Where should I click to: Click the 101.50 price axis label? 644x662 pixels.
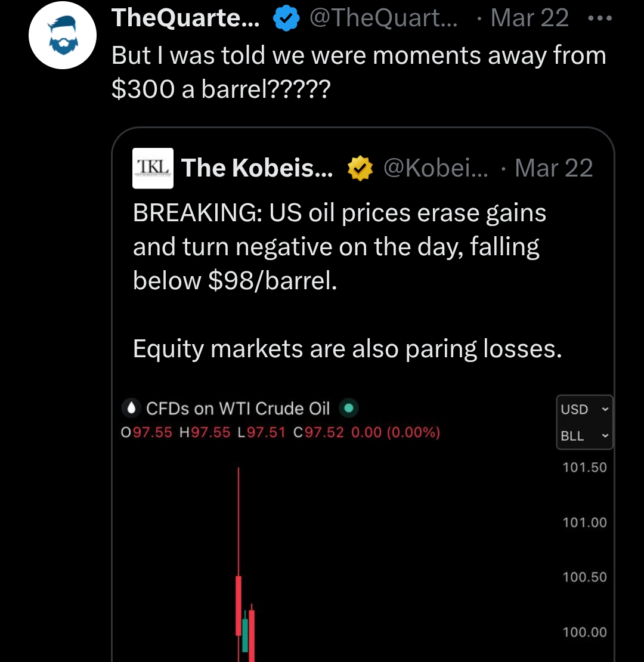pyautogui.click(x=584, y=468)
